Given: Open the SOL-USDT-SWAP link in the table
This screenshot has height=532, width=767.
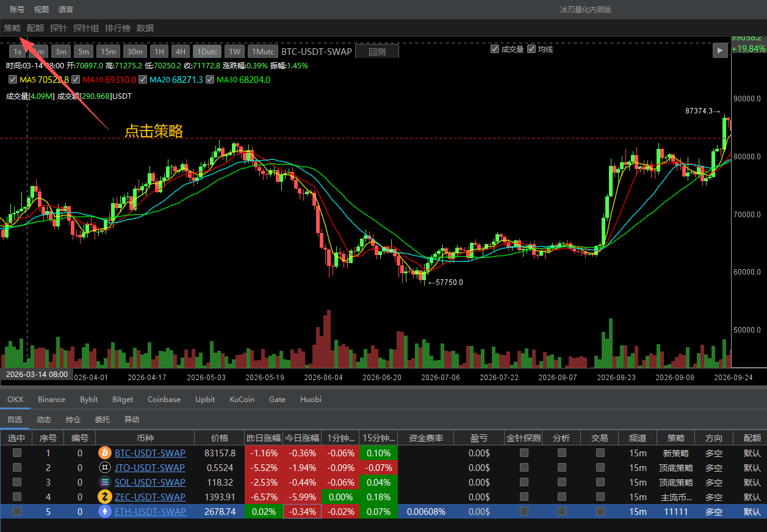Looking at the screenshot, I should [150, 483].
